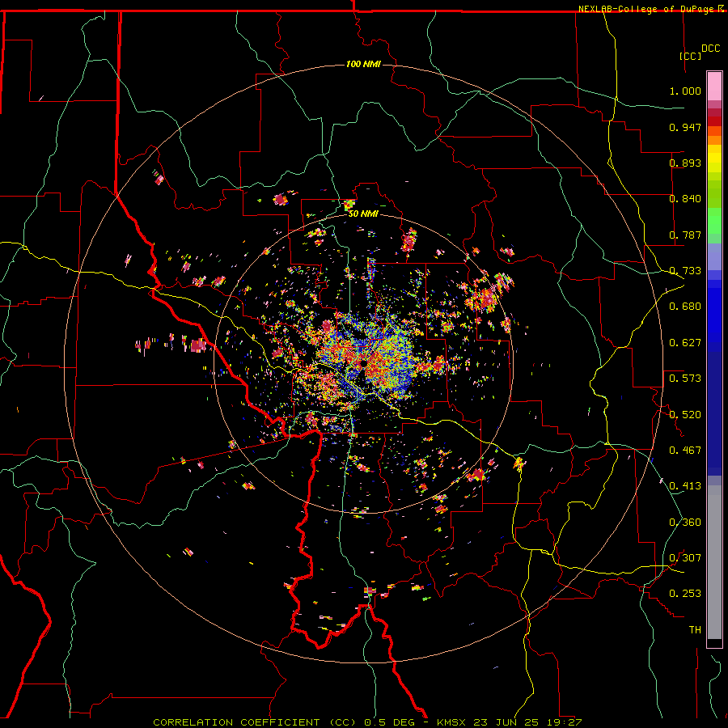
Task: Click the 0.253 legend value
Action: coord(685,594)
